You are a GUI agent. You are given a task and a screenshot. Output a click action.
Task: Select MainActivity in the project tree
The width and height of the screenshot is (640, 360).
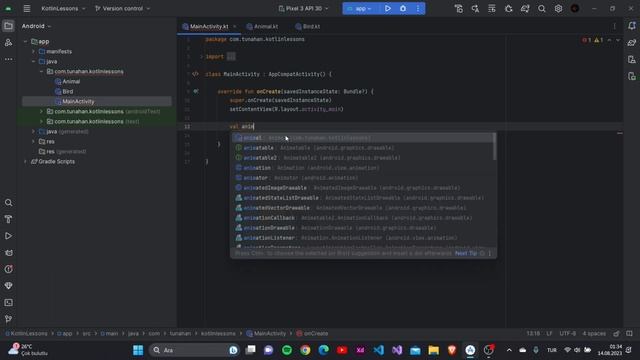97,101
